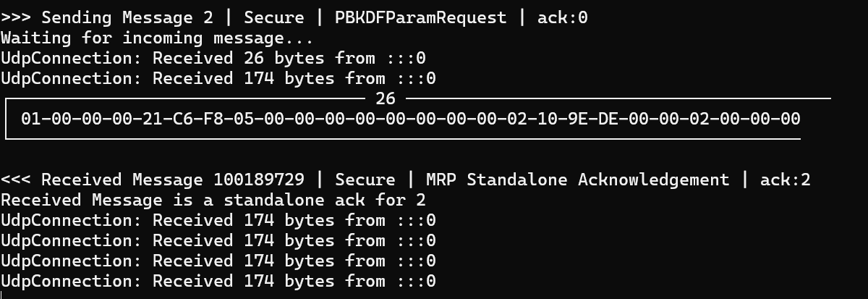Click the "ack:0" value on the first line
The width and height of the screenshot is (868, 299).
[x=562, y=17]
